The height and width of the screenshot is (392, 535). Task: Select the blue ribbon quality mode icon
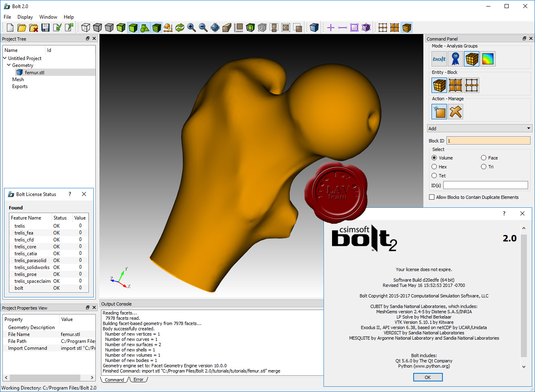point(455,59)
